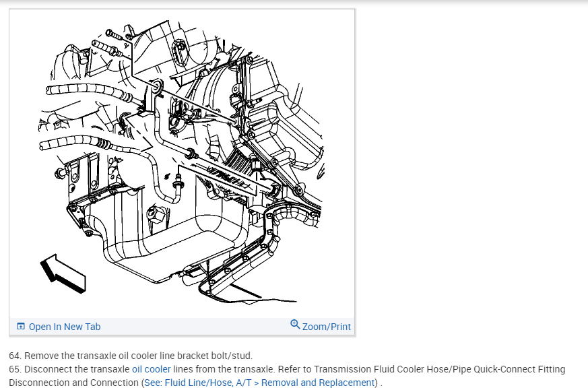Click the transaxle engine diagram image

point(182,163)
